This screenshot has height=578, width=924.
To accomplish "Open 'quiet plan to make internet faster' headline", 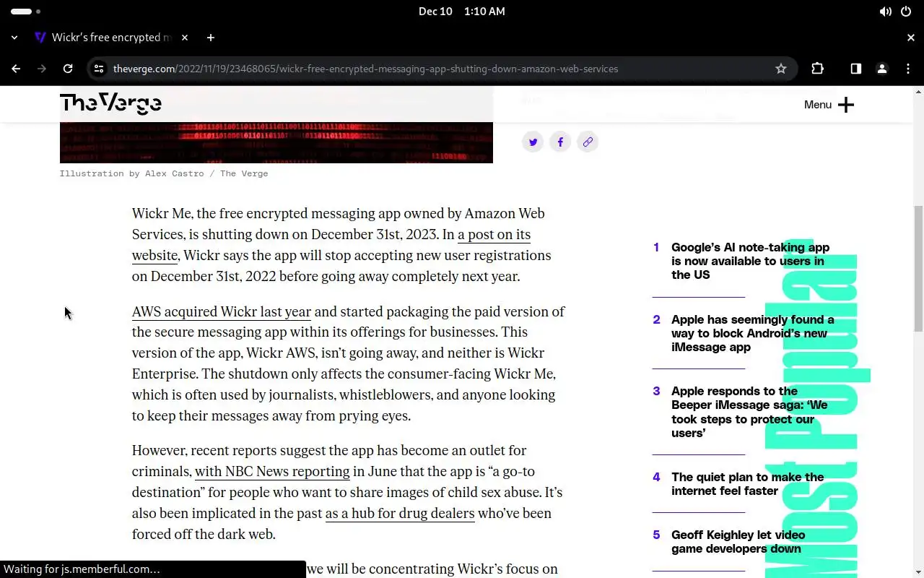I will (x=747, y=484).
